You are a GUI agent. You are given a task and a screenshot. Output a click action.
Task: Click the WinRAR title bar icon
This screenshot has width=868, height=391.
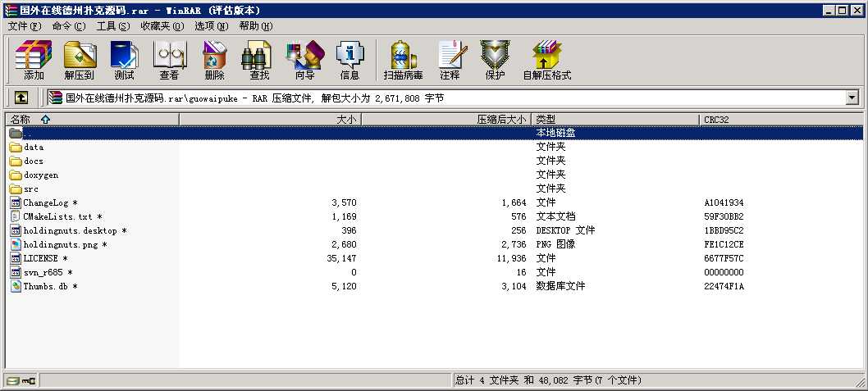click(x=10, y=10)
